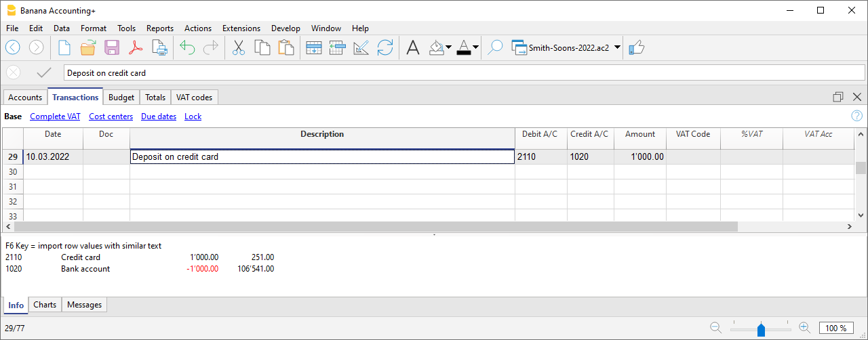
Task: Click the thumbs-up feedback icon
Action: (636, 47)
